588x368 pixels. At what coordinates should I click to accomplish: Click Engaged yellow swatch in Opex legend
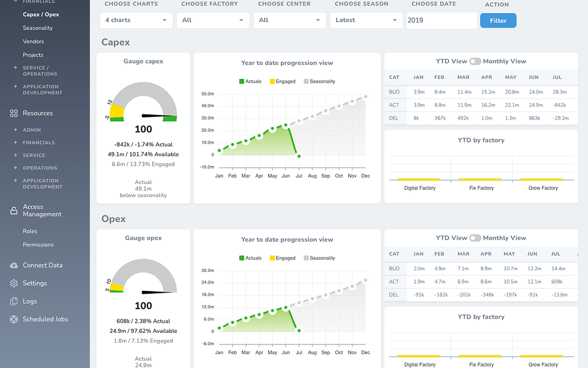(x=272, y=258)
